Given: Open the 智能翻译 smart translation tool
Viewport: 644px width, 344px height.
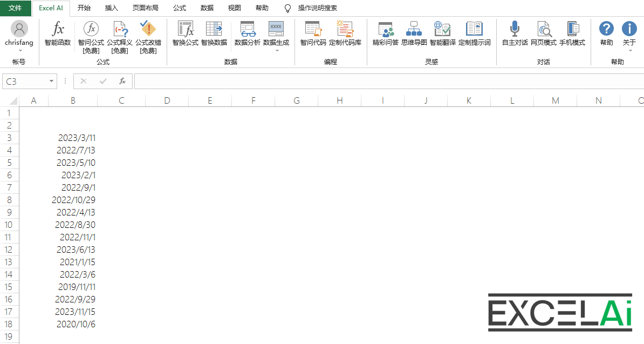Looking at the screenshot, I should [x=443, y=33].
